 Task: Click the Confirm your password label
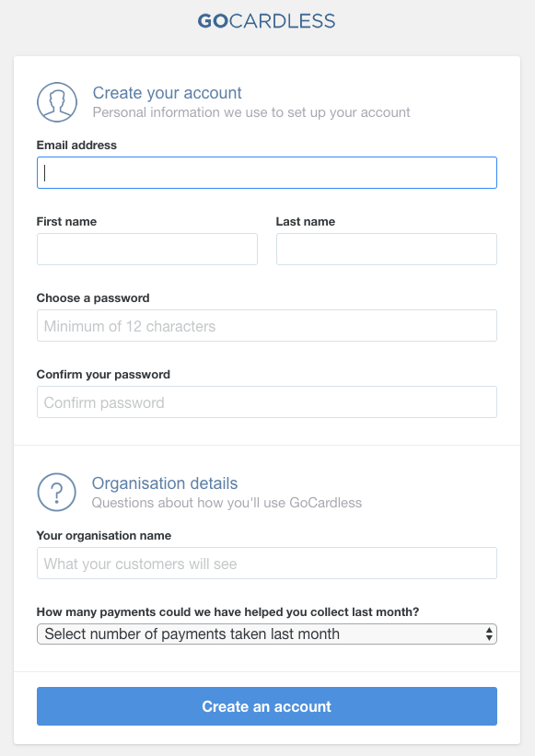[x=103, y=375]
